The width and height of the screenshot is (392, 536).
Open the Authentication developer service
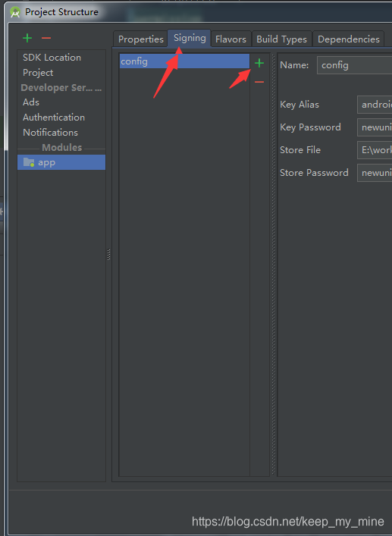coord(54,118)
